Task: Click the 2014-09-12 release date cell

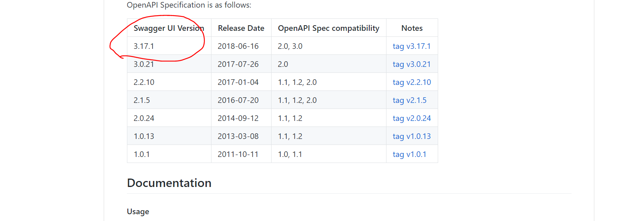Action: pos(241,118)
